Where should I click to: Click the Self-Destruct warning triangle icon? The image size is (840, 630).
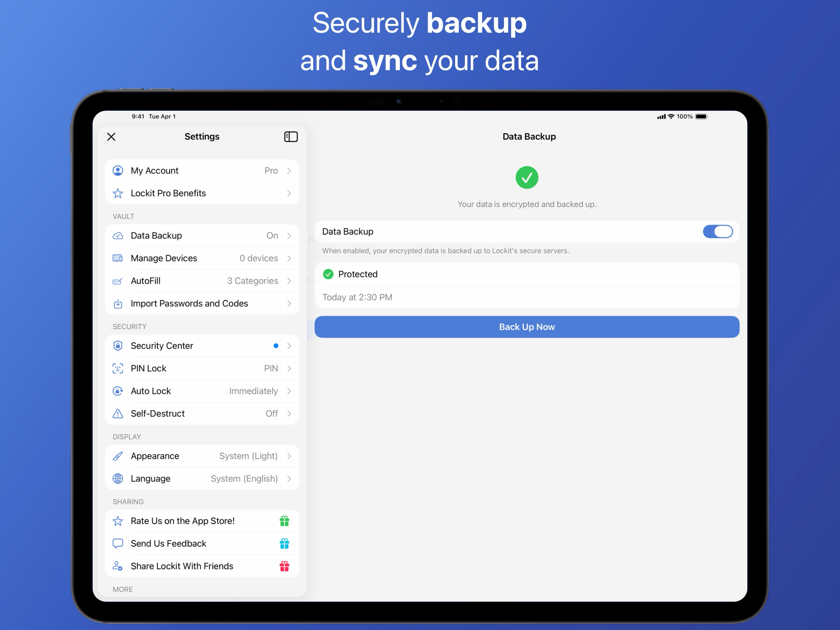coord(118,414)
